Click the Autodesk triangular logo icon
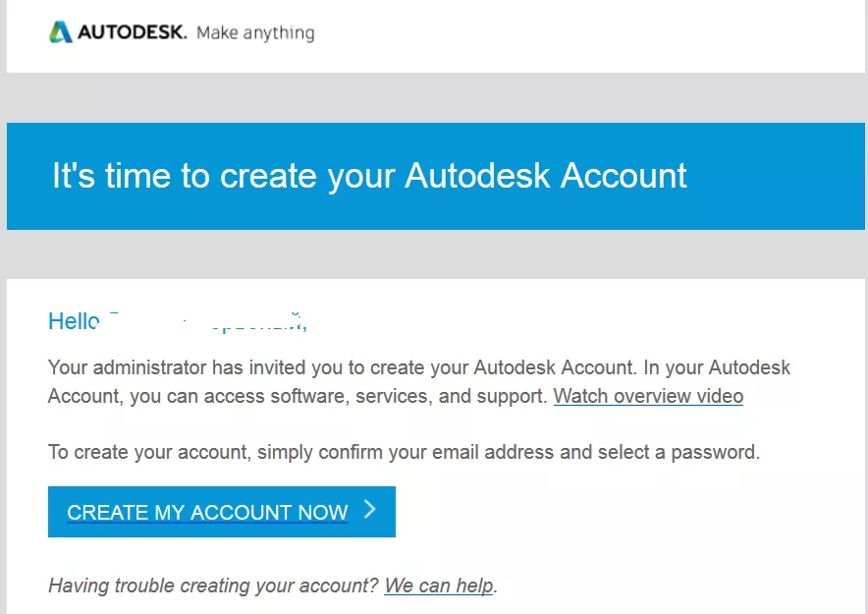 point(60,32)
